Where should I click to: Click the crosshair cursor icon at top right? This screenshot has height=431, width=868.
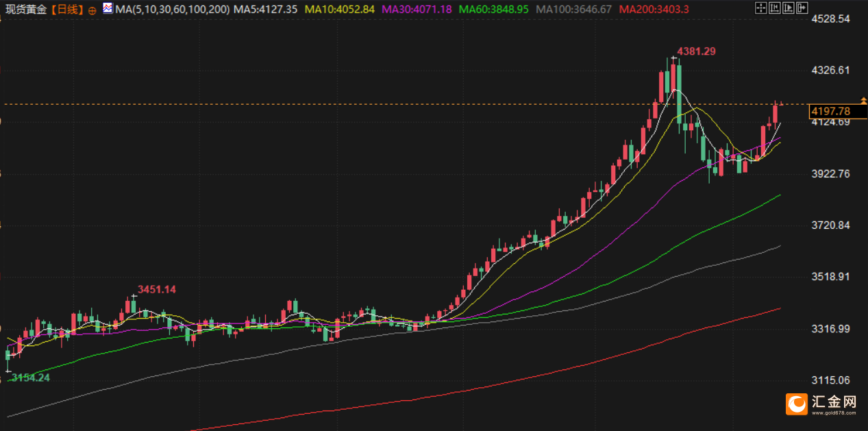760,8
